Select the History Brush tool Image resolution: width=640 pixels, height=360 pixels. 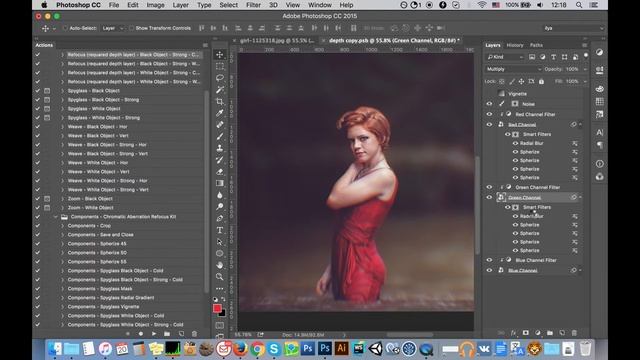(220, 160)
